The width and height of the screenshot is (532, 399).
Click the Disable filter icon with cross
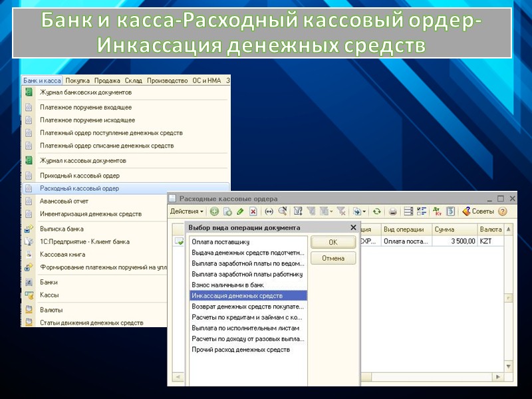coord(341,211)
